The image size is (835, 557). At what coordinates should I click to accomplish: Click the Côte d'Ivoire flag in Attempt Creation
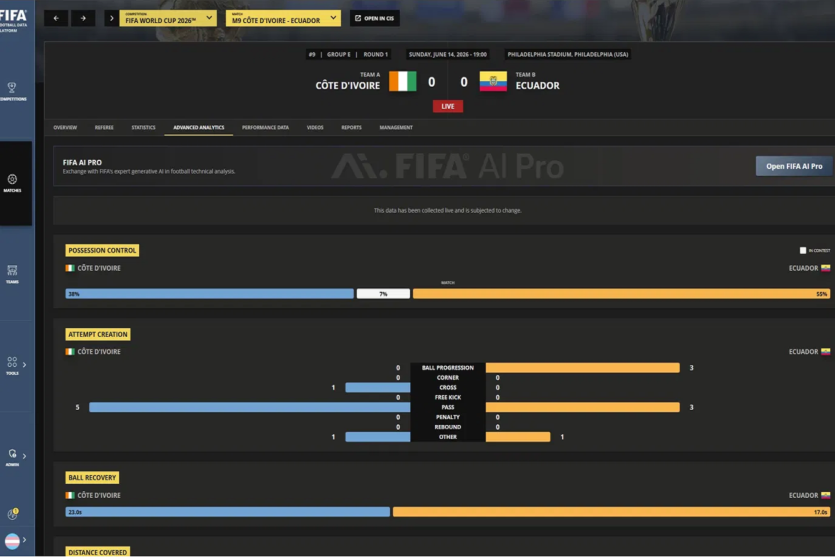70,352
